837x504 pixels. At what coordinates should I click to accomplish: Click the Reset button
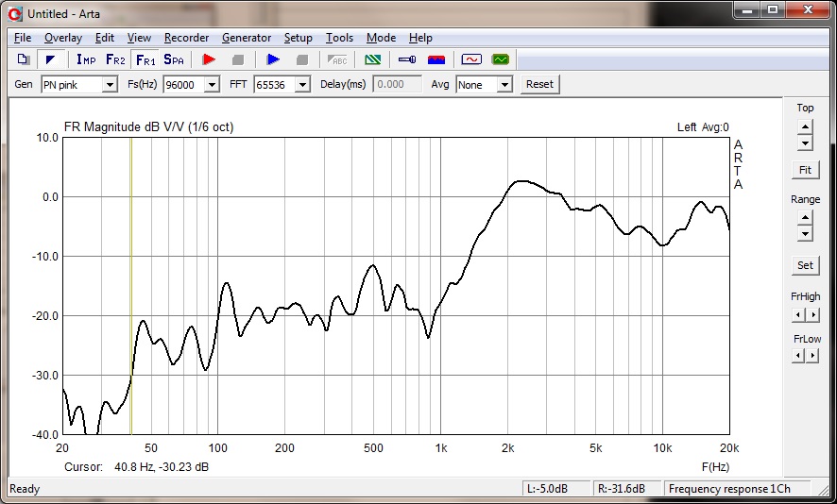pos(539,84)
